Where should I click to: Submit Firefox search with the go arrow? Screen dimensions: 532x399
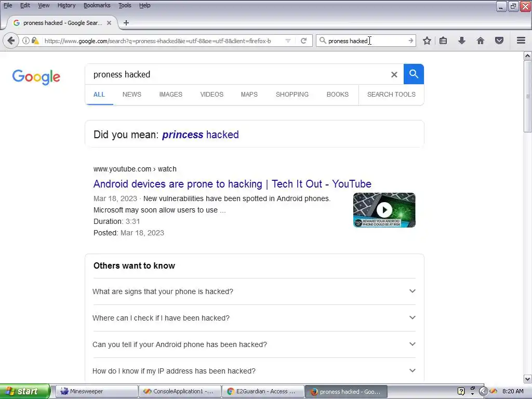pos(410,41)
